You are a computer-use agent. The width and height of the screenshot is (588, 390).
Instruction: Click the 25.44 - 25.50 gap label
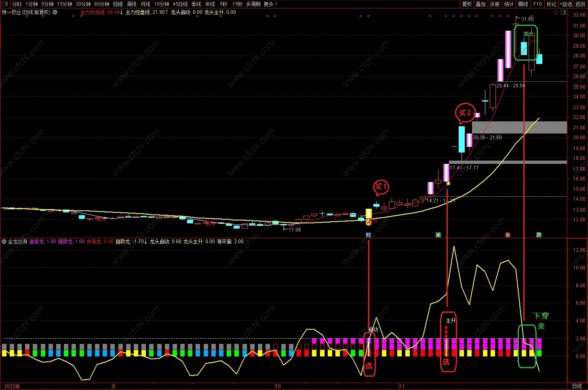point(511,86)
